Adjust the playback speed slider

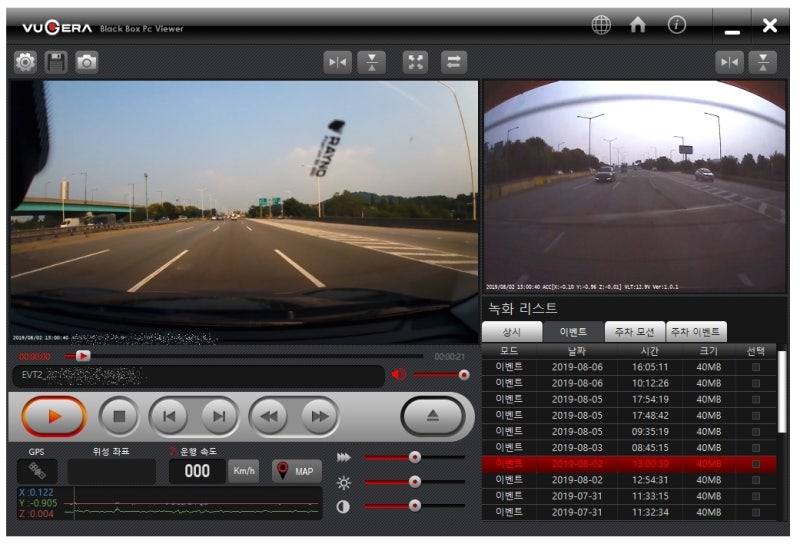pyautogui.click(x=415, y=457)
